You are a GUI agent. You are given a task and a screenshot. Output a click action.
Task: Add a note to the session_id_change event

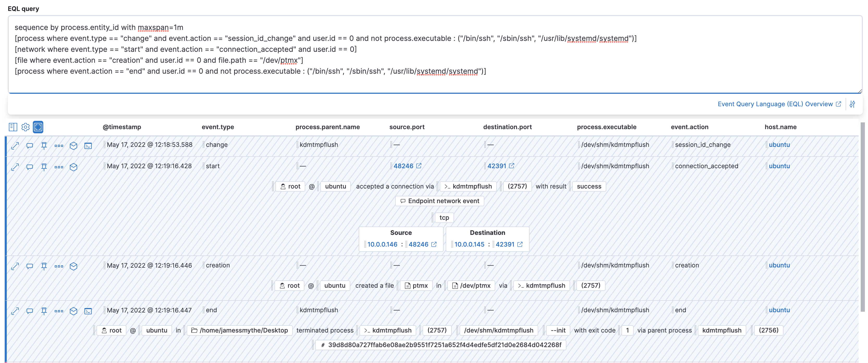pyautogui.click(x=30, y=145)
